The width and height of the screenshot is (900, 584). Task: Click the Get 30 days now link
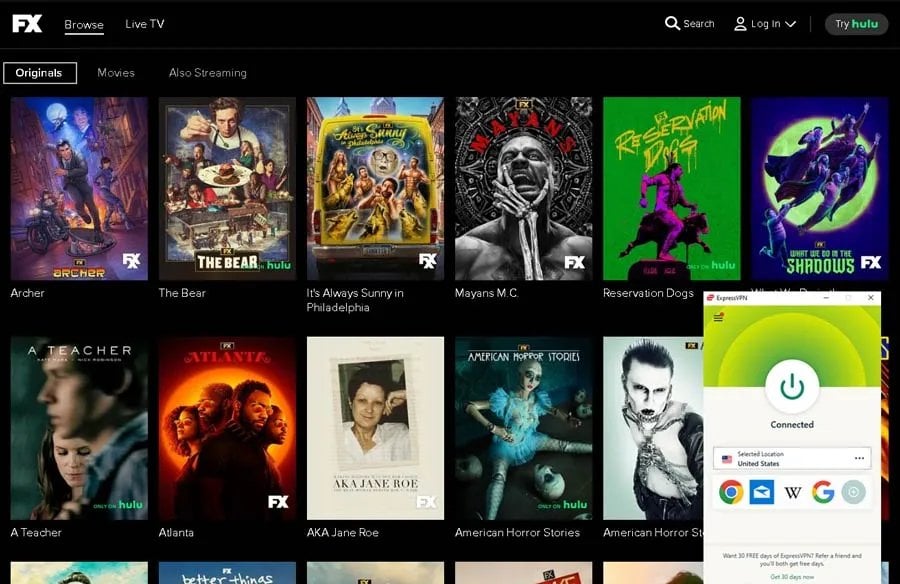pos(792,577)
